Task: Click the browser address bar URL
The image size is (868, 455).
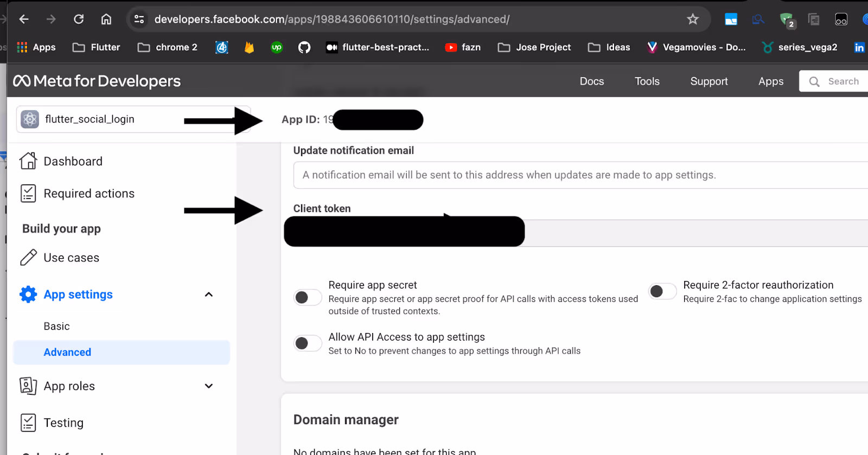Action: (332, 20)
